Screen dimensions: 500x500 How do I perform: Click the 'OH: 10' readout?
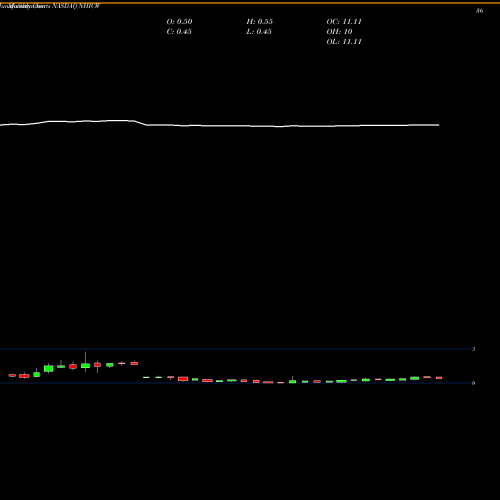coord(339,31)
